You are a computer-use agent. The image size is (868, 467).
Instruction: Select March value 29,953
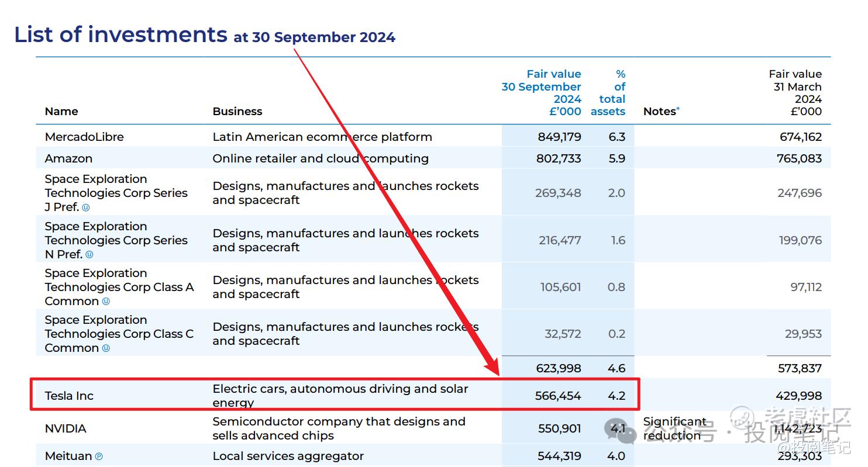tap(803, 334)
